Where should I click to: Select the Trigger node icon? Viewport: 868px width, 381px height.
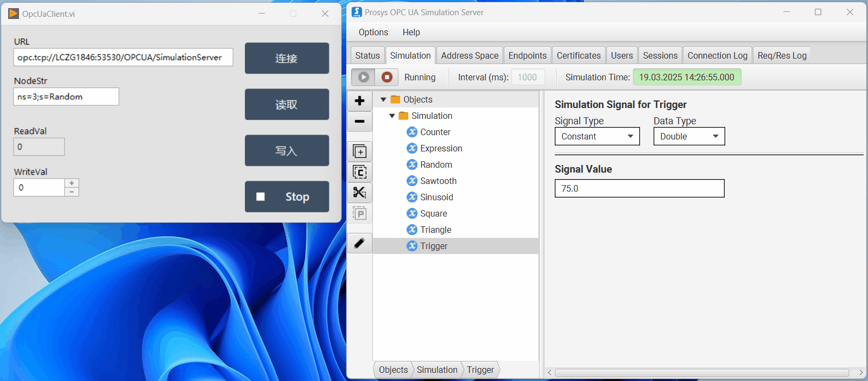412,246
